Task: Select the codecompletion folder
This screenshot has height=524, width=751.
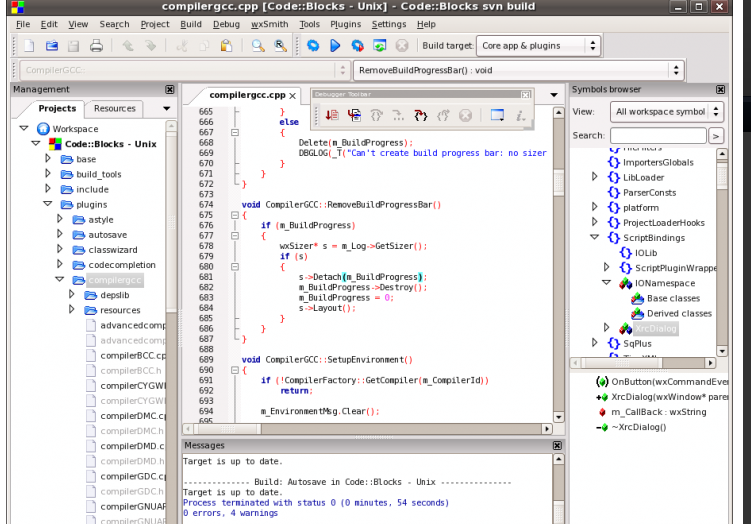Action: [122, 264]
